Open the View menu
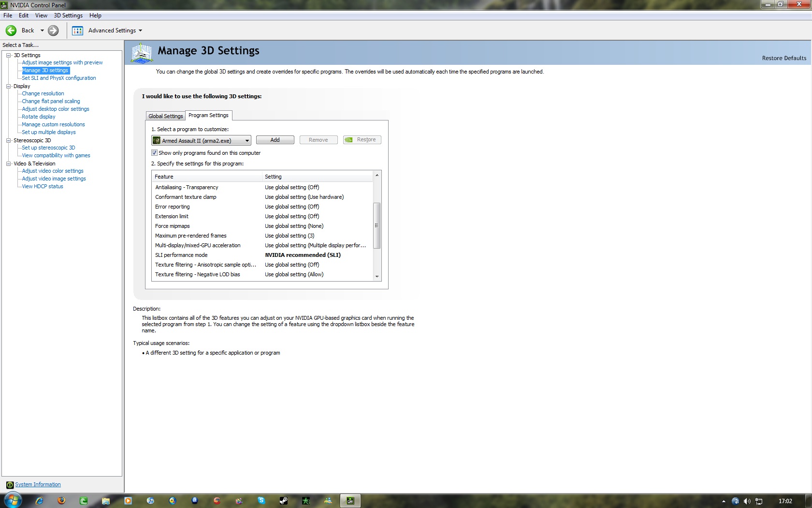Viewport: 812px width, 508px height. tap(41, 15)
